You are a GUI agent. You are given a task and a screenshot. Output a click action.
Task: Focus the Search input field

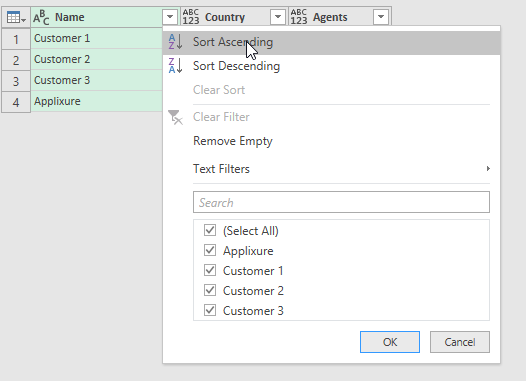[341, 202]
